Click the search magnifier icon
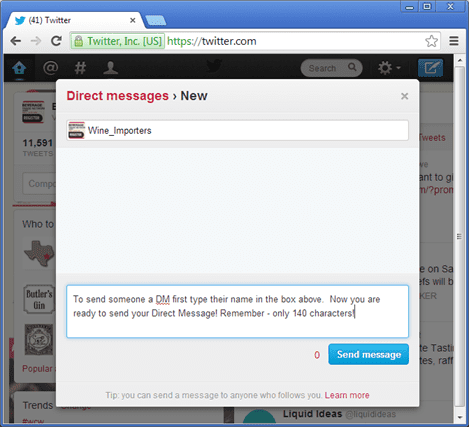Image resolution: width=469 pixels, height=427 pixels. pos(352,67)
